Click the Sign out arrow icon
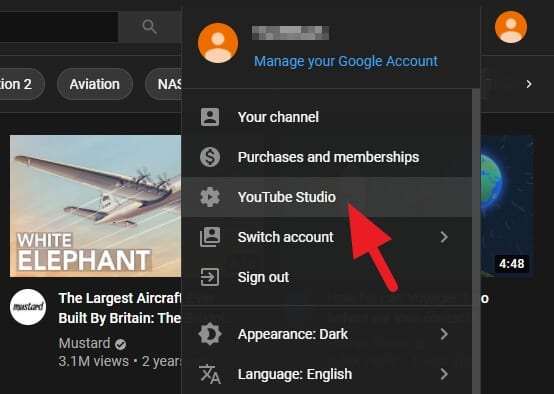This screenshot has width=554, height=394. [x=210, y=277]
